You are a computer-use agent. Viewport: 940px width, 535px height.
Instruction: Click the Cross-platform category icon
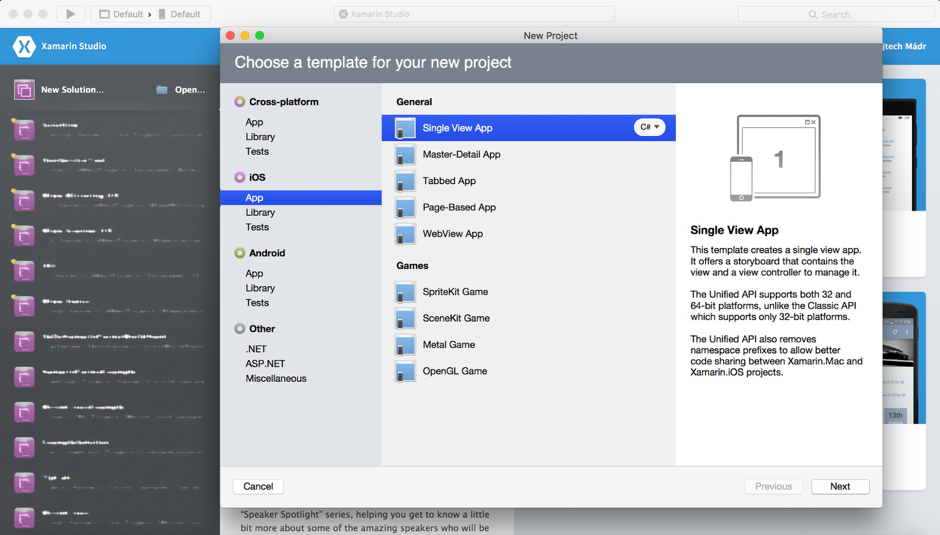(240, 101)
